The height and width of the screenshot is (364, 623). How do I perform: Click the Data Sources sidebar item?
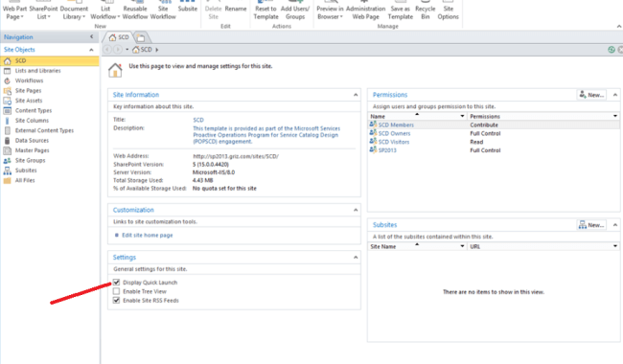32,141
